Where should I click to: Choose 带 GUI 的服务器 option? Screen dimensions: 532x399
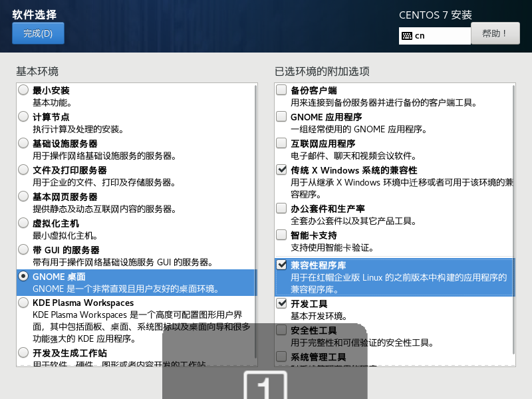pos(24,249)
